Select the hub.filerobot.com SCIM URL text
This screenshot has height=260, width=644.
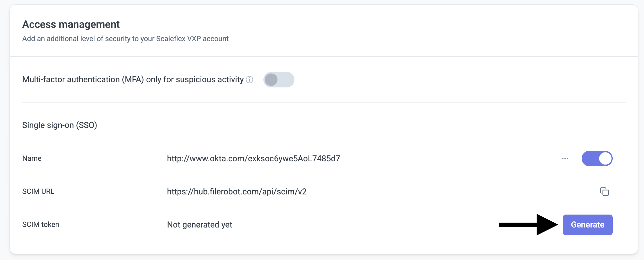(x=237, y=192)
